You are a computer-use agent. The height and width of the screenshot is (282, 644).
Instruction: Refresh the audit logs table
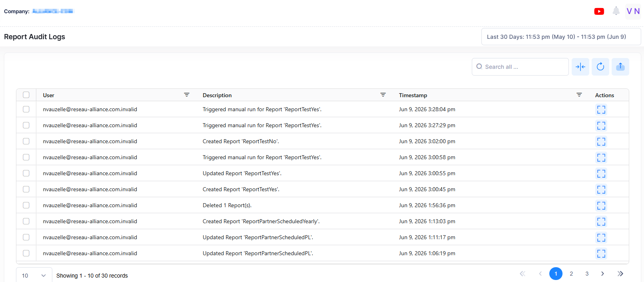click(x=600, y=67)
